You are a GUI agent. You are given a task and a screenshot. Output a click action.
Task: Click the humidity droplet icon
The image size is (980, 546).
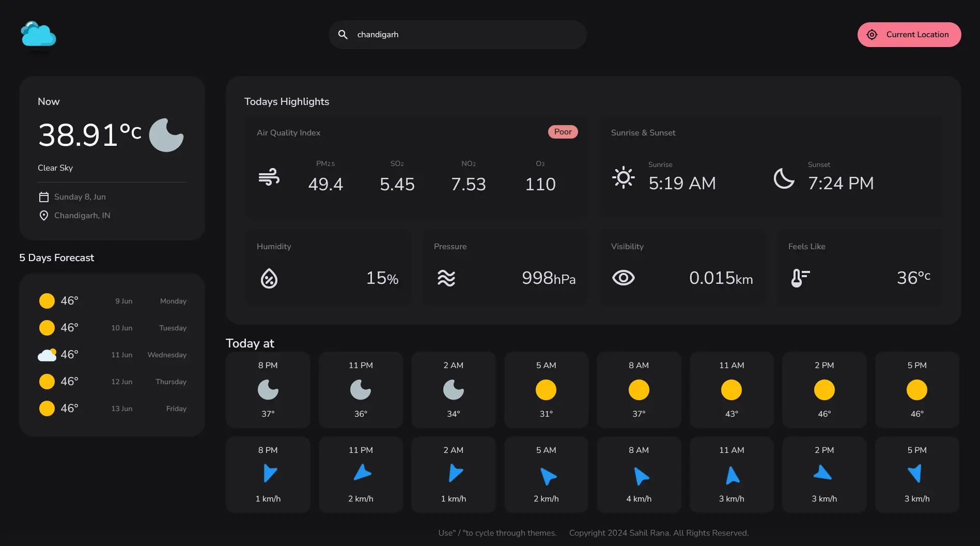(x=269, y=278)
